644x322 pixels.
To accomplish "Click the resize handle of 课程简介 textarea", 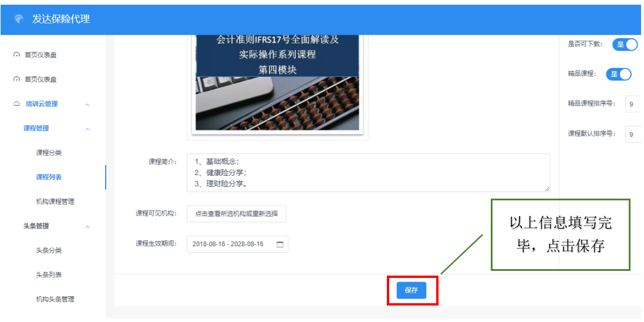I will click(547, 189).
